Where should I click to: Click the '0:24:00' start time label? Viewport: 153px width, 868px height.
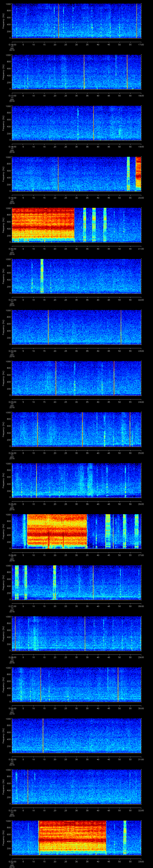click(x=12, y=453)
